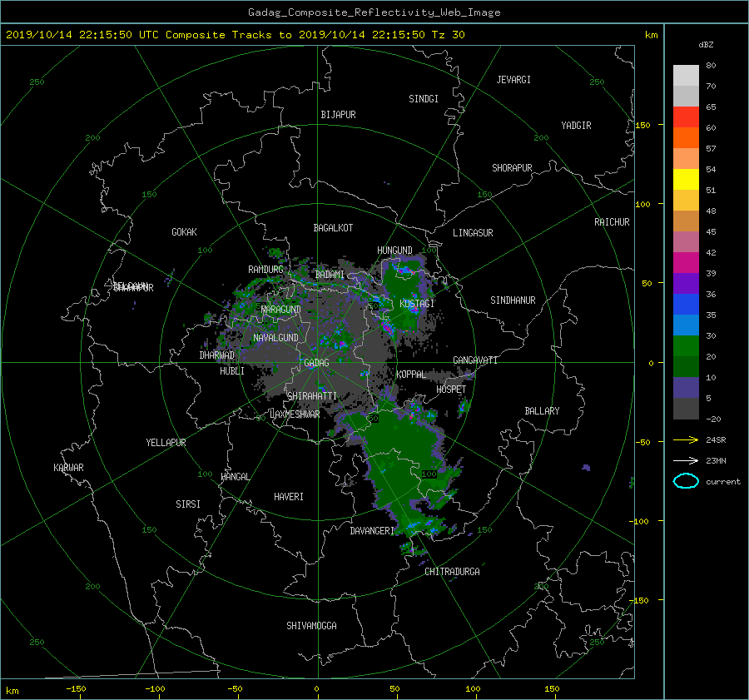Click the HUBLI city label
The image size is (749, 700).
[x=232, y=371]
